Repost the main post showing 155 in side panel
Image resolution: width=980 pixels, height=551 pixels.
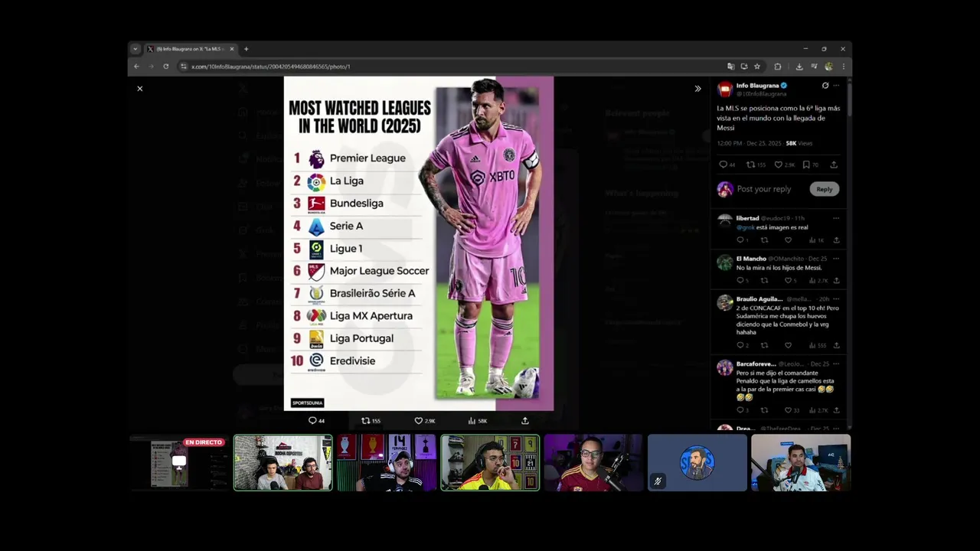756,165
